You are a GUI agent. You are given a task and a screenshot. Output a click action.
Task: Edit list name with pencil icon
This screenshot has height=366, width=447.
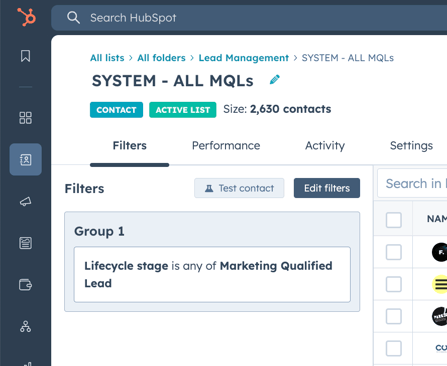click(x=275, y=80)
